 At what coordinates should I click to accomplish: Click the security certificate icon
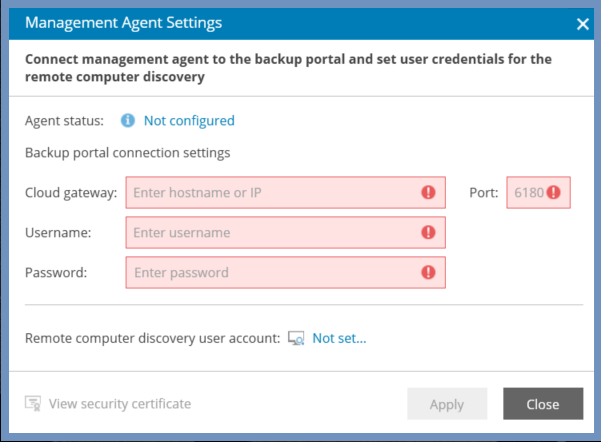click(x=33, y=404)
